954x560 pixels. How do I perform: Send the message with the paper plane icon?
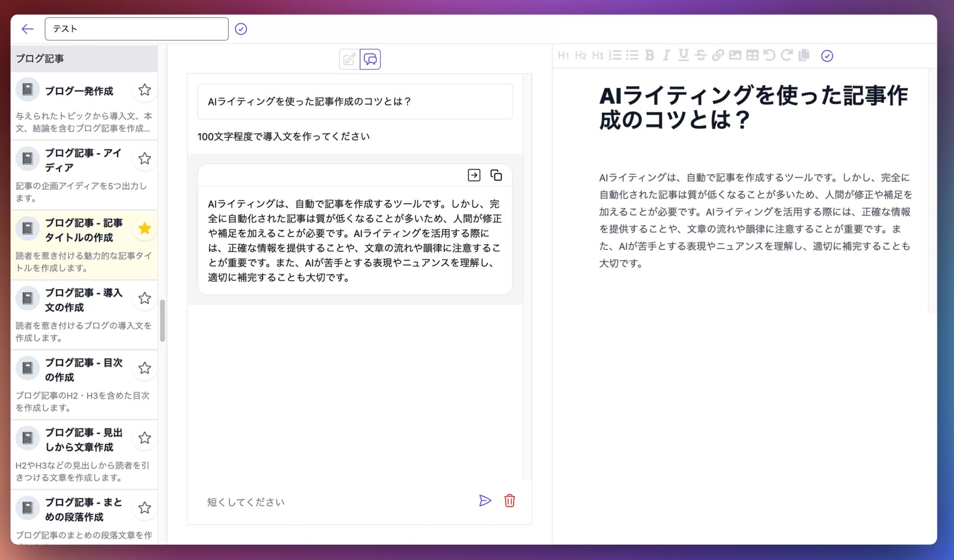click(x=484, y=501)
